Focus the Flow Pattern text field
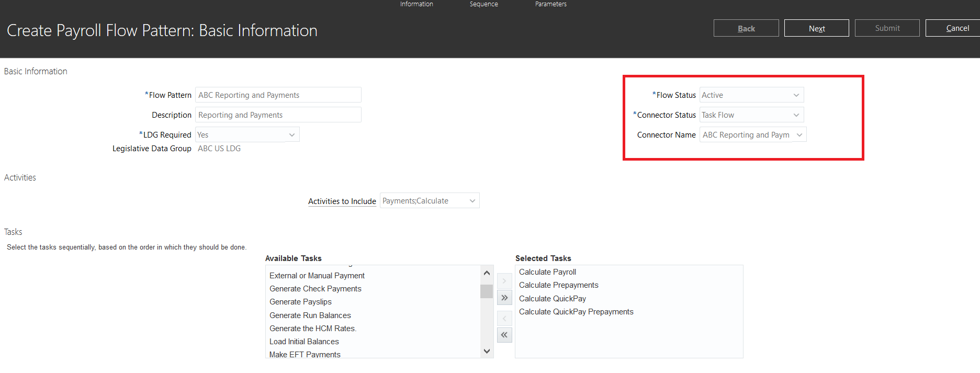Image resolution: width=980 pixels, height=373 pixels. coord(278,95)
